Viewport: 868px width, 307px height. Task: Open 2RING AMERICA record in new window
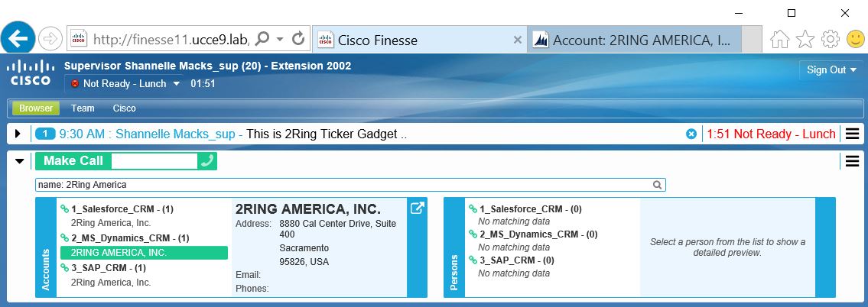tap(417, 208)
